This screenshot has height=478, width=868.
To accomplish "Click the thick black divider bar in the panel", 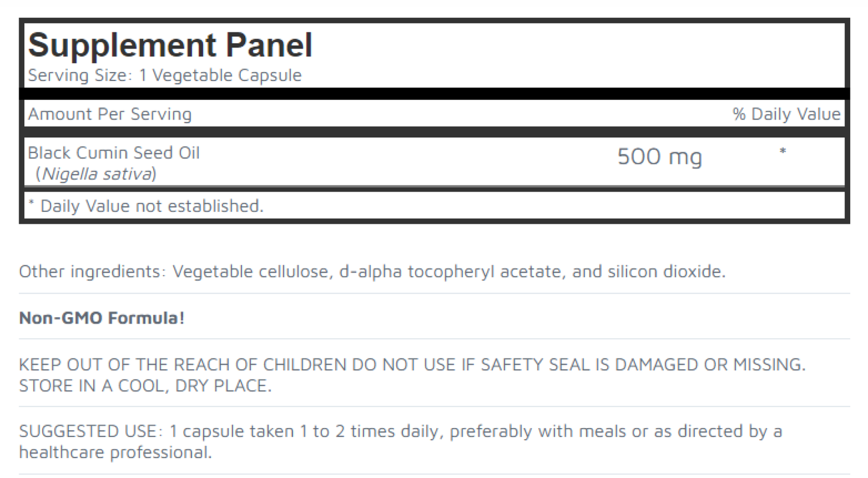I will point(434,93).
